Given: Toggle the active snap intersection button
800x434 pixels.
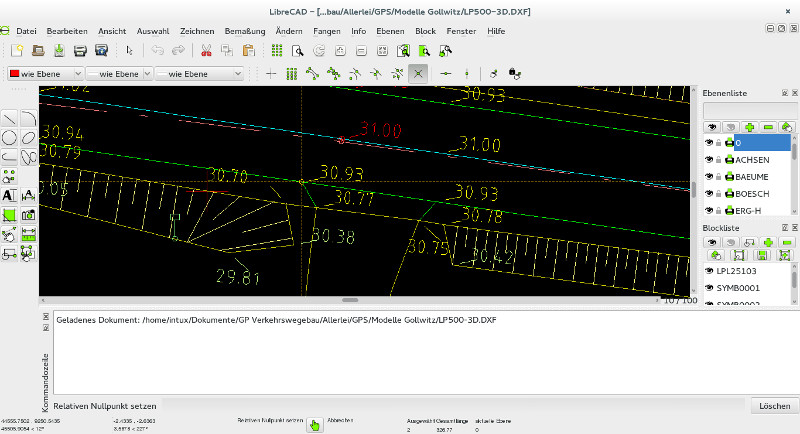Looking at the screenshot, I should click(418, 74).
